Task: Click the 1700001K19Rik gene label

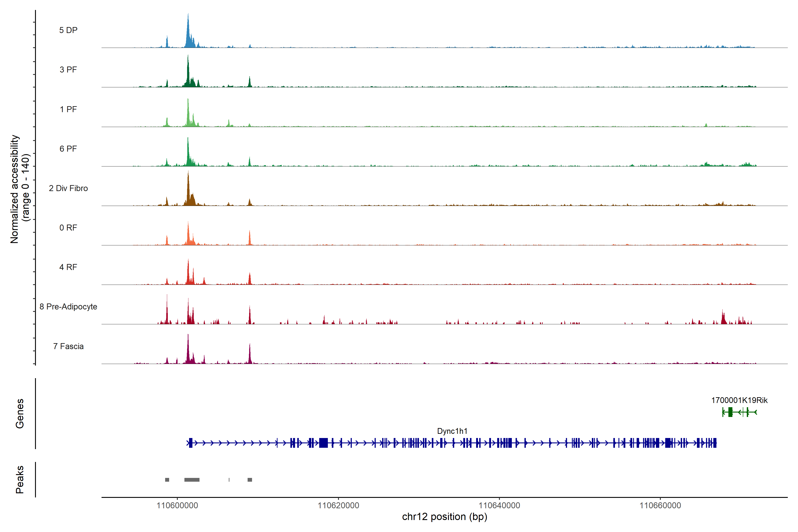Action: 739,400
